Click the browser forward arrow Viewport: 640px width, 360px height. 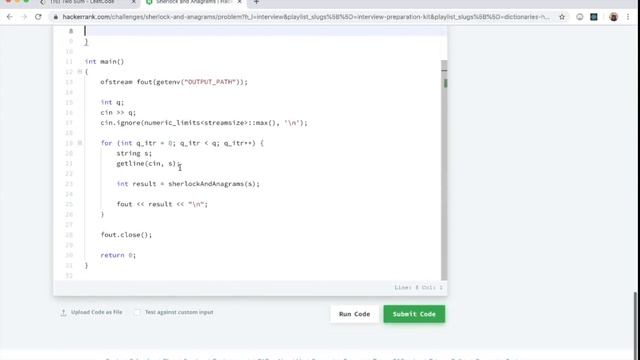24,17
